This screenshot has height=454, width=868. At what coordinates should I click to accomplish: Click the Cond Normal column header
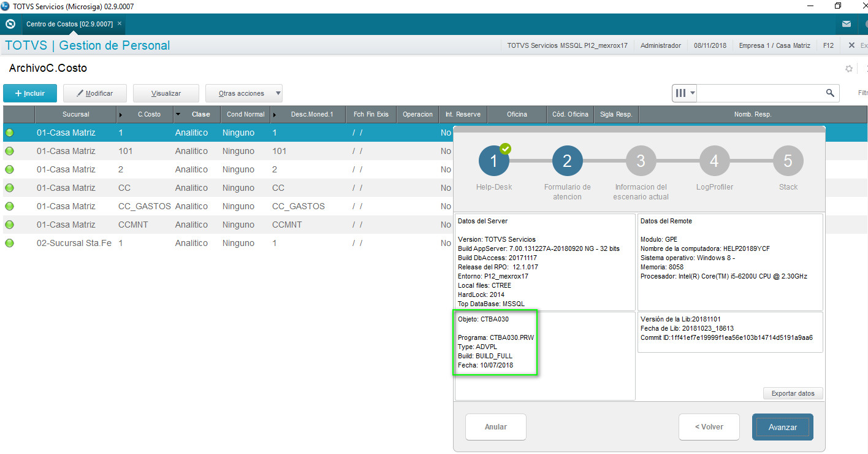tap(245, 114)
